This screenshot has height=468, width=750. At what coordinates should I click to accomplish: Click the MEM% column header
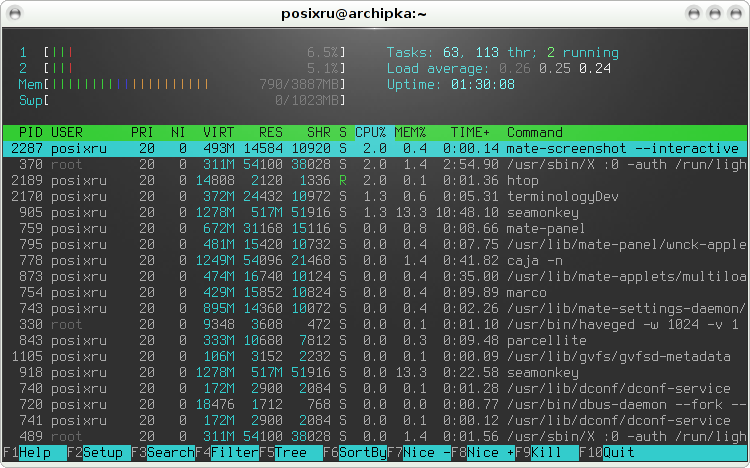pyautogui.click(x=410, y=133)
